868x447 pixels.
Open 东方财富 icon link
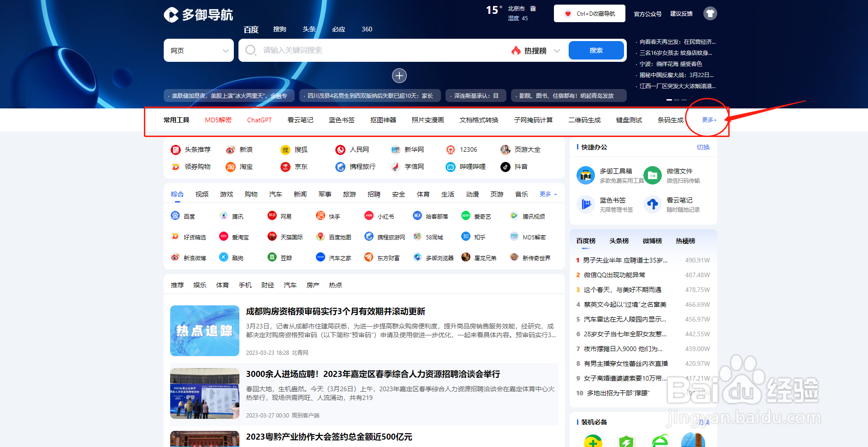pyautogui.click(x=369, y=257)
